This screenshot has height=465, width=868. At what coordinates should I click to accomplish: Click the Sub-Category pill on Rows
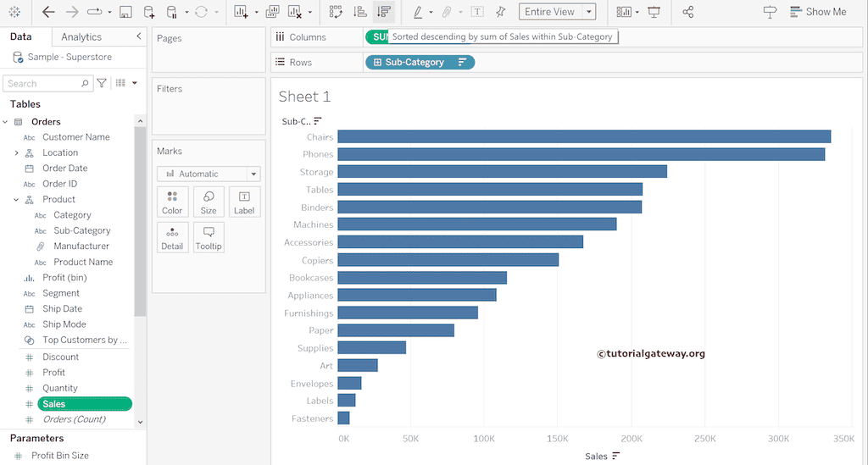pyautogui.click(x=415, y=62)
